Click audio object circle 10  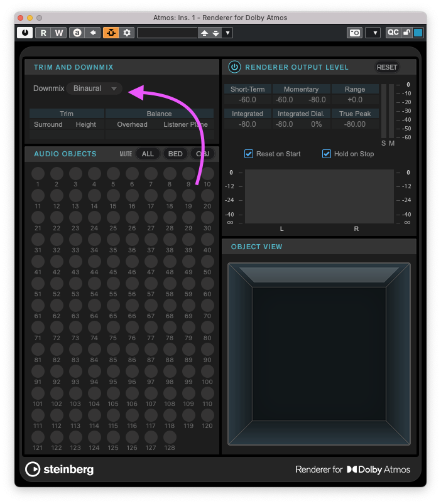(207, 174)
